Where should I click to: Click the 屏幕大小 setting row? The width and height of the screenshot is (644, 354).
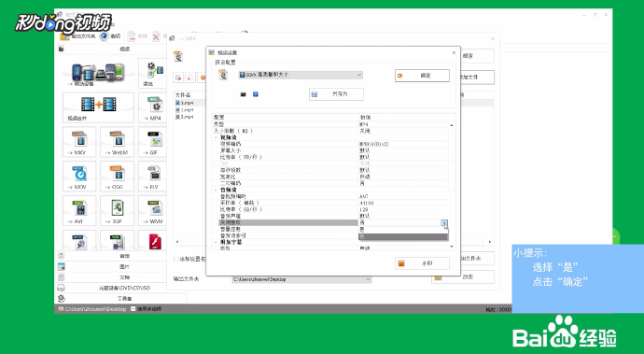tap(330, 150)
